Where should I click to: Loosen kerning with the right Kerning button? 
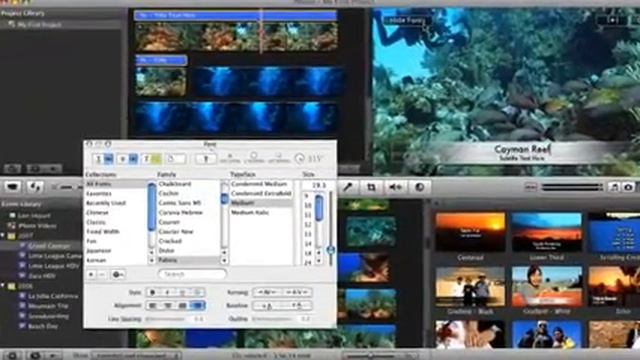[297, 292]
